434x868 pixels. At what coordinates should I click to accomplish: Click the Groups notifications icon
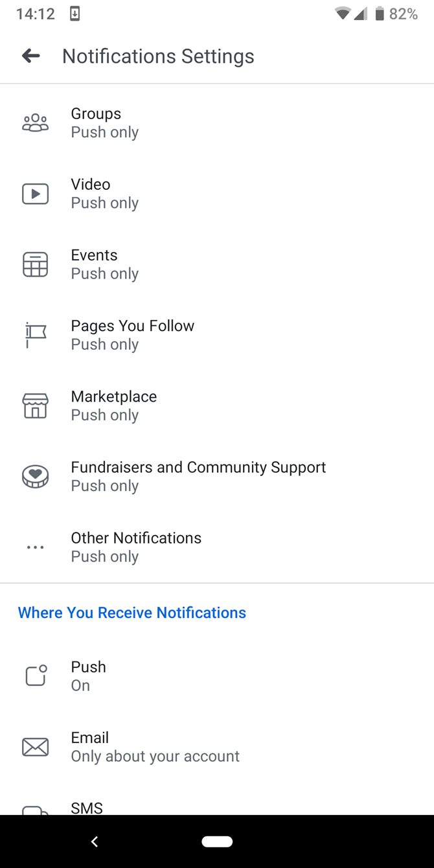35,122
